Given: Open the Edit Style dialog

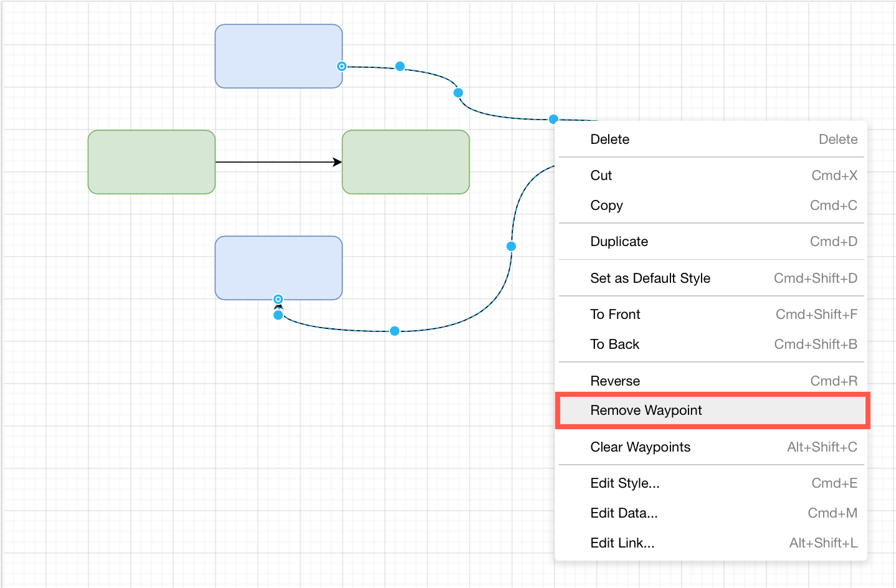Looking at the screenshot, I should (625, 483).
